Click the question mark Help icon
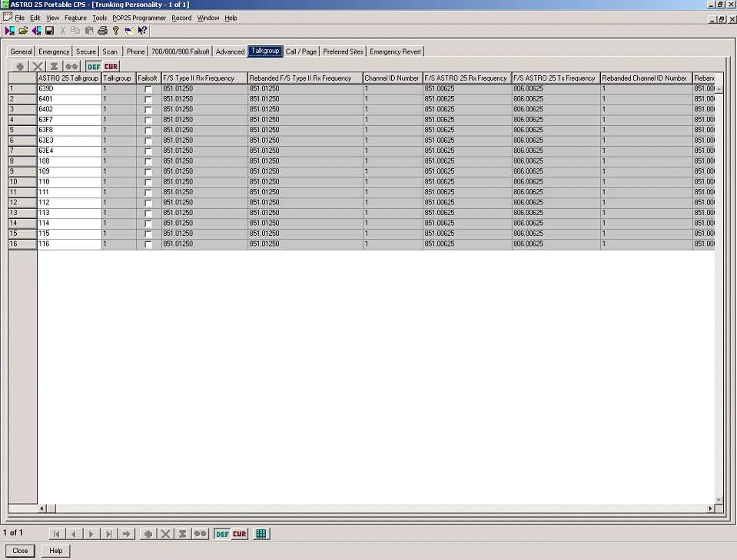Image resolution: width=737 pixels, height=560 pixels. pyautogui.click(x=116, y=31)
